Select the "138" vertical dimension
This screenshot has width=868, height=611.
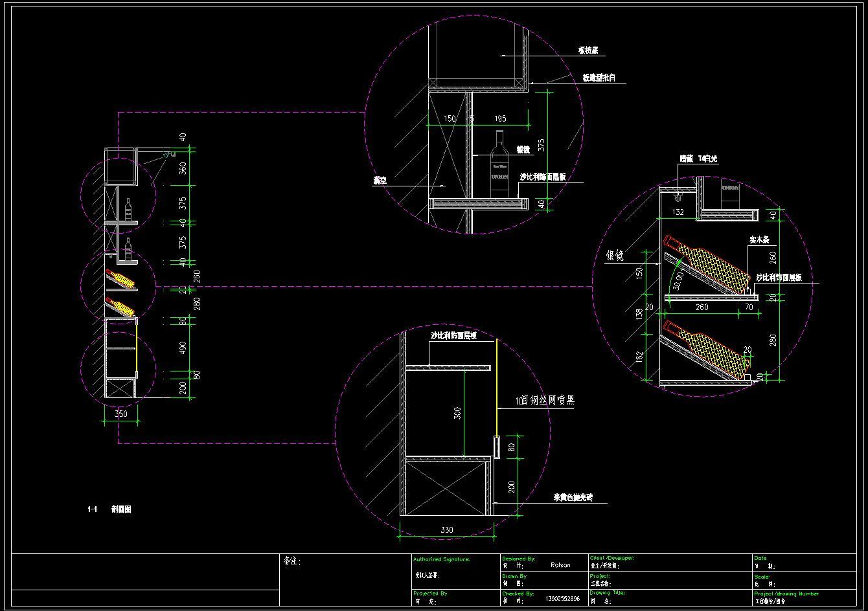pos(639,315)
